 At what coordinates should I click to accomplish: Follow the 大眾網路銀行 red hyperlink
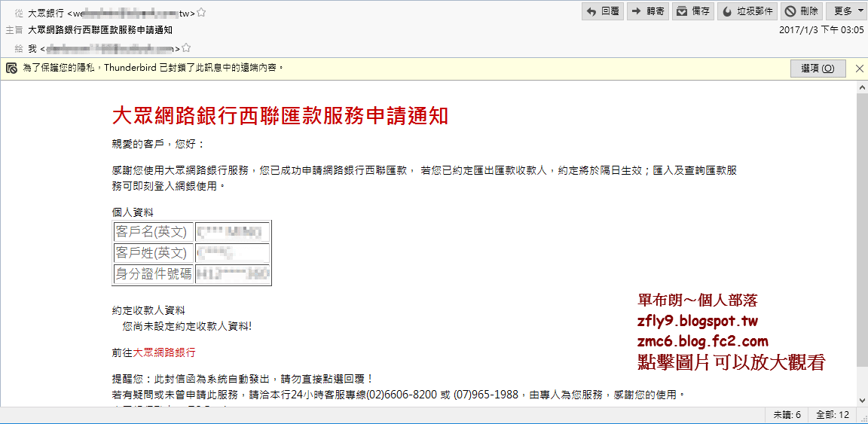point(164,352)
